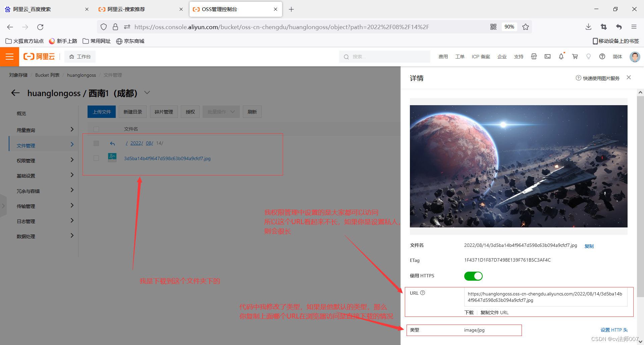Tick checkbox on the path row
The height and width of the screenshot is (345, 644).
point(96,143)
